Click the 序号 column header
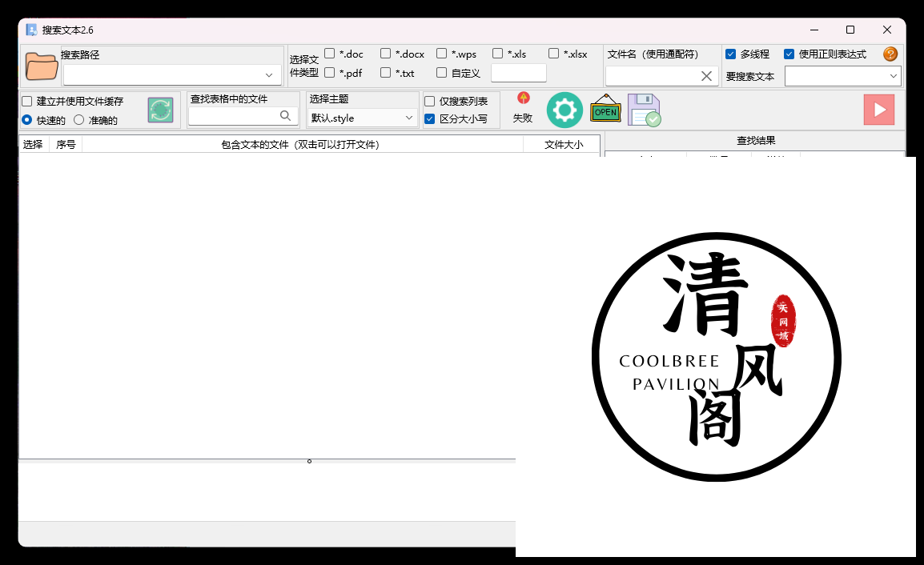Screen dimensions: 924x565 click(66, 144)
